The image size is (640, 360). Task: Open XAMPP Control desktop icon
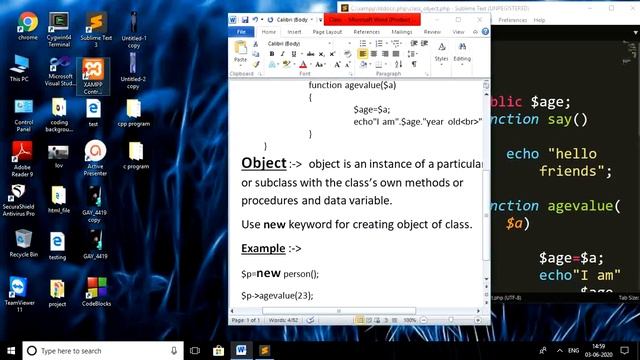(x=93, y=76)
